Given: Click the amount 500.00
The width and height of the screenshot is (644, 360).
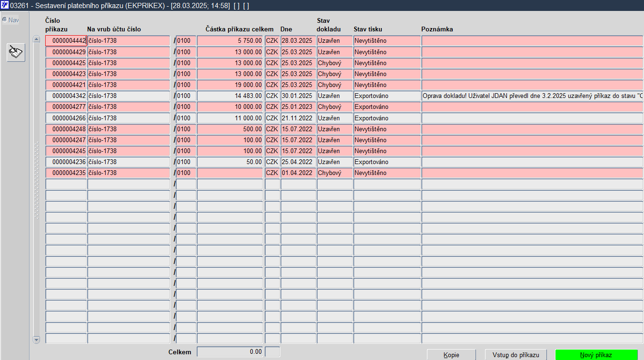Looking at the screenshot, I should click(230, 129).
